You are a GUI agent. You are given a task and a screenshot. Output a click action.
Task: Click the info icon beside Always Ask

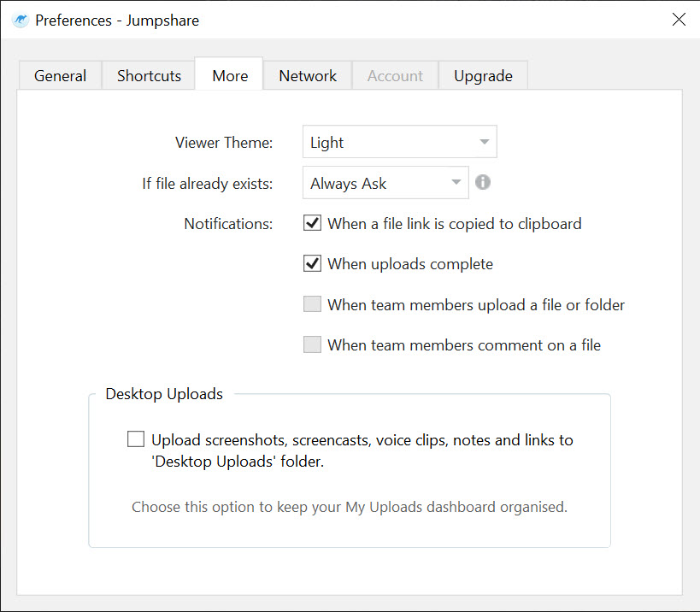[483, 182]
